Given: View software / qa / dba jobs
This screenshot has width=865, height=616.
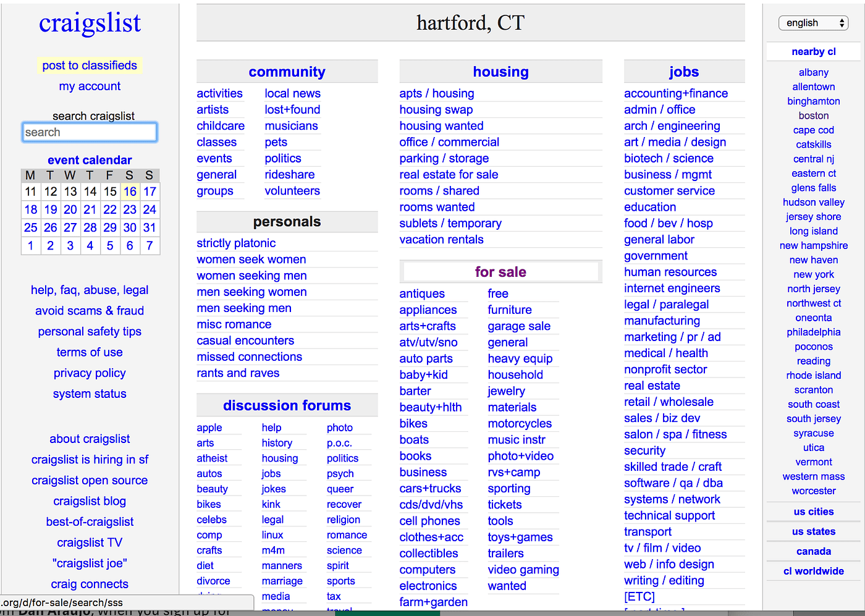Looking at the screenshot, I should tap(673, 483).
